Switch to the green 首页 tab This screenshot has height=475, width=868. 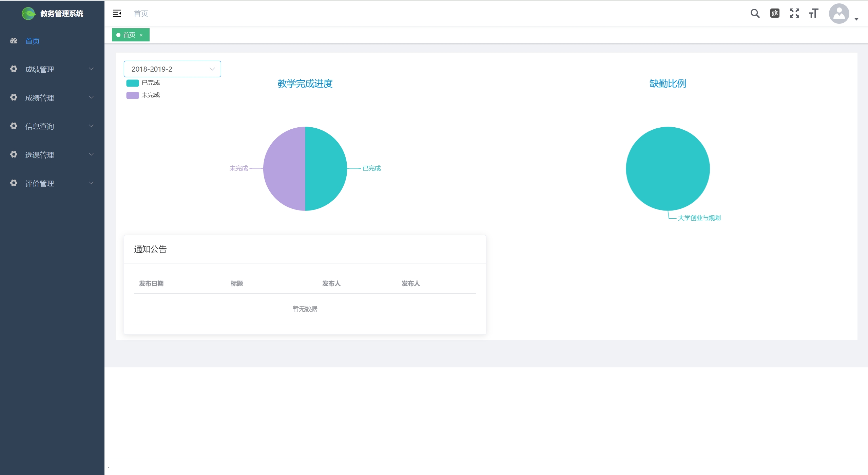point(129,35)
